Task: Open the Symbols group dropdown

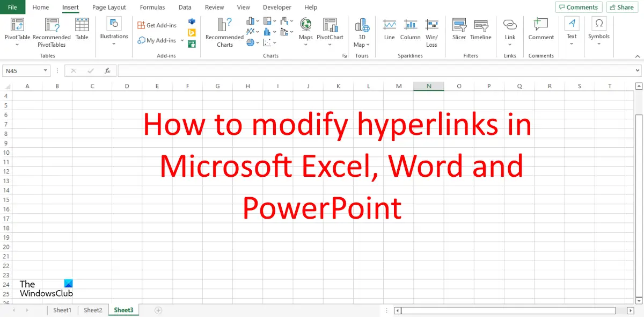Action: 598,32
